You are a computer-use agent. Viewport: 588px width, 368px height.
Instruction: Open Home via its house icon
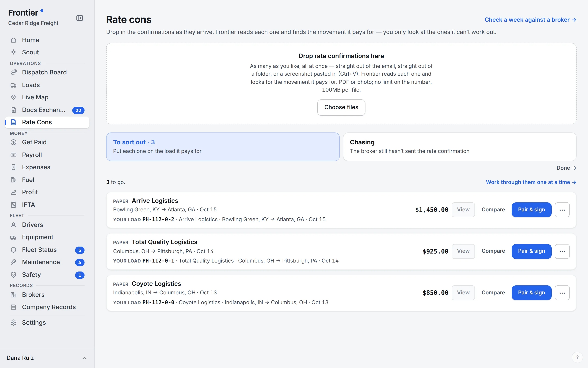click(14, 40)
